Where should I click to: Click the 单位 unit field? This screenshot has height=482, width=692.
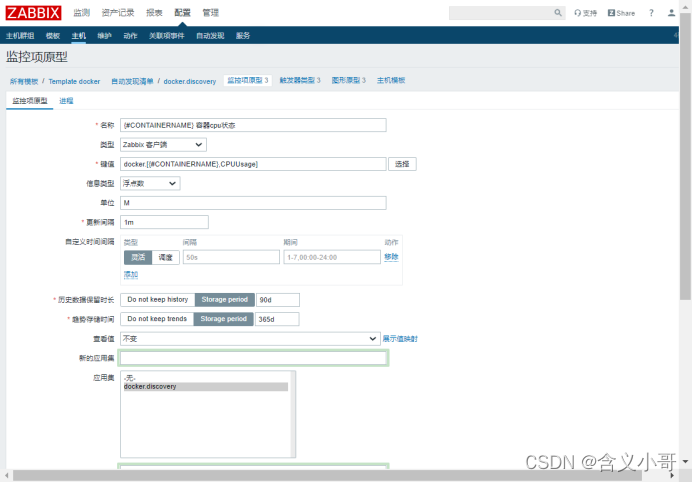[x=253, y=203]
